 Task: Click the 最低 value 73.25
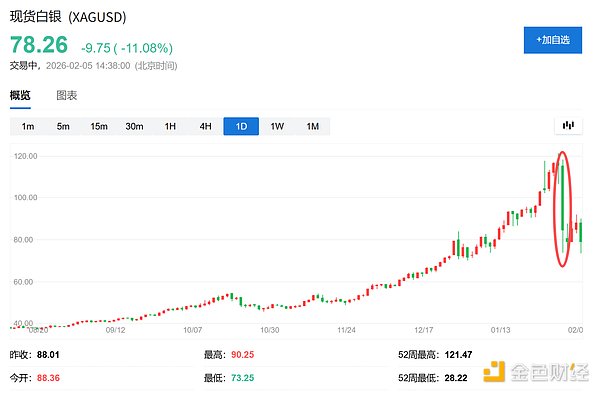242,378
